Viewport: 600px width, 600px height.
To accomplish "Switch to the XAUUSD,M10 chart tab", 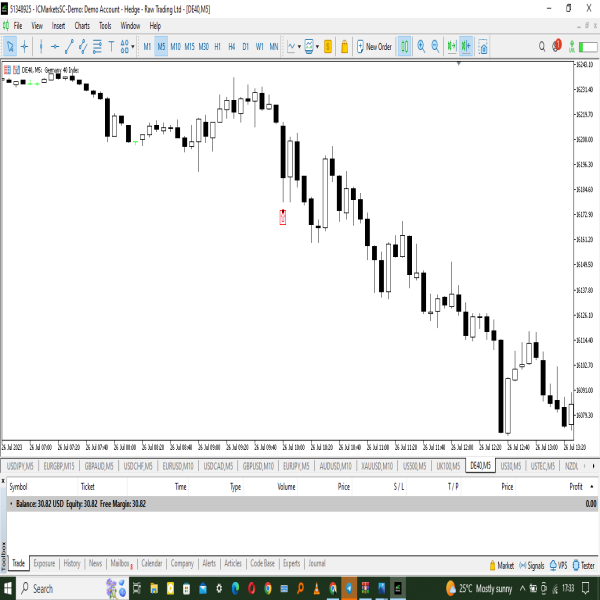I will pos(377,466).
